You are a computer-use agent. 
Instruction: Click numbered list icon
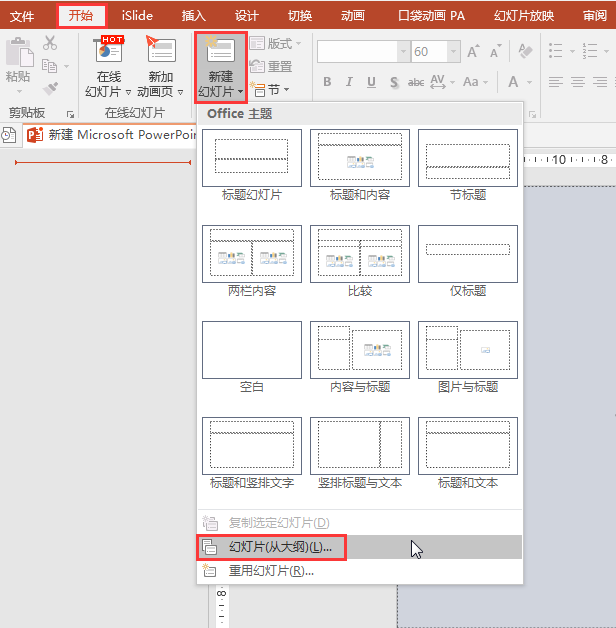[590, 51]
